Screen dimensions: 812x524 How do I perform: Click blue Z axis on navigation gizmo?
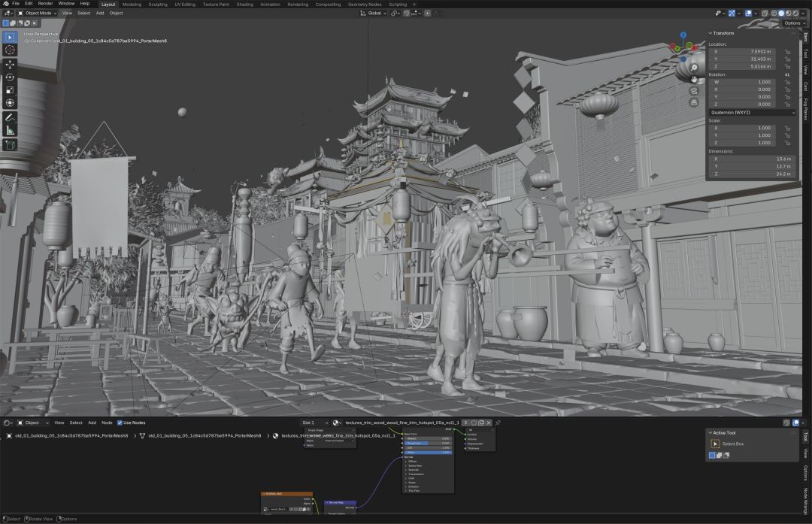click(683, 35)
